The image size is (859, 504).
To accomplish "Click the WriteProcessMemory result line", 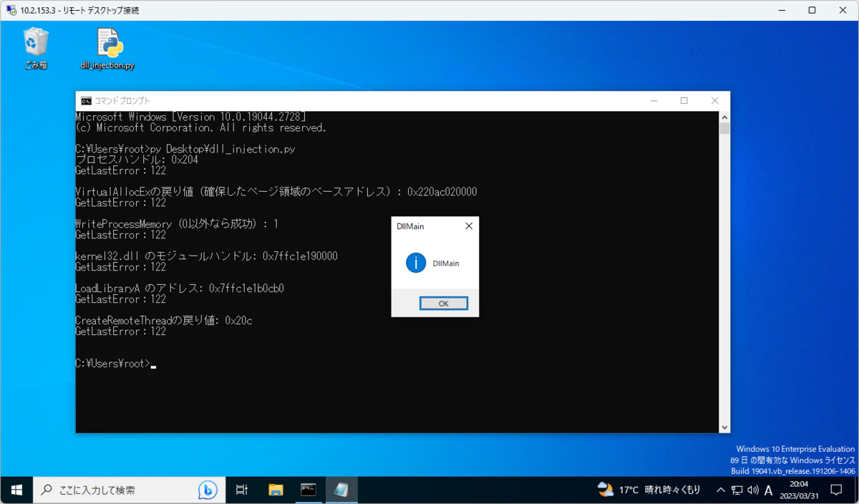I will [177, 224].
